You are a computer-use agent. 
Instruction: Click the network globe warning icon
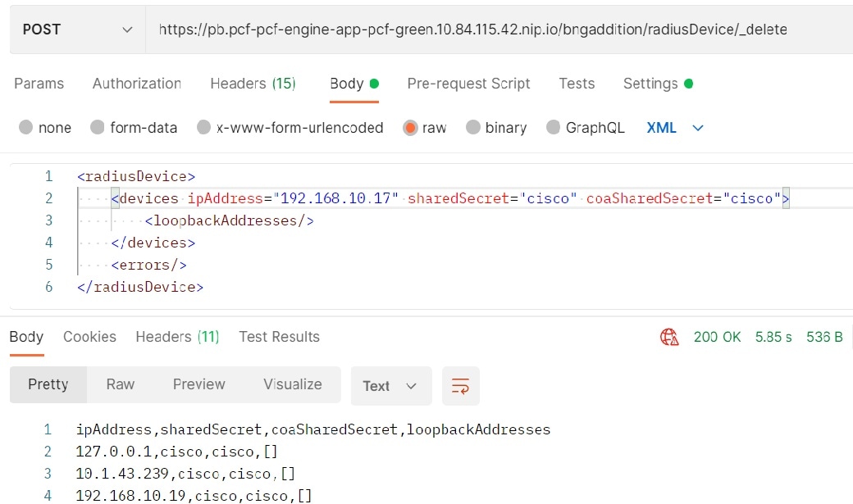tap(669, 337)
